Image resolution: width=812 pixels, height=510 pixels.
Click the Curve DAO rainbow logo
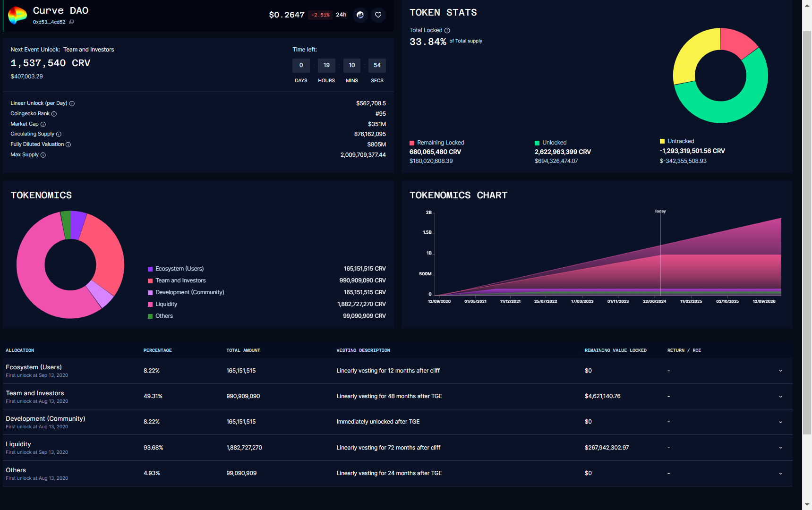click(x=17, y=15)
